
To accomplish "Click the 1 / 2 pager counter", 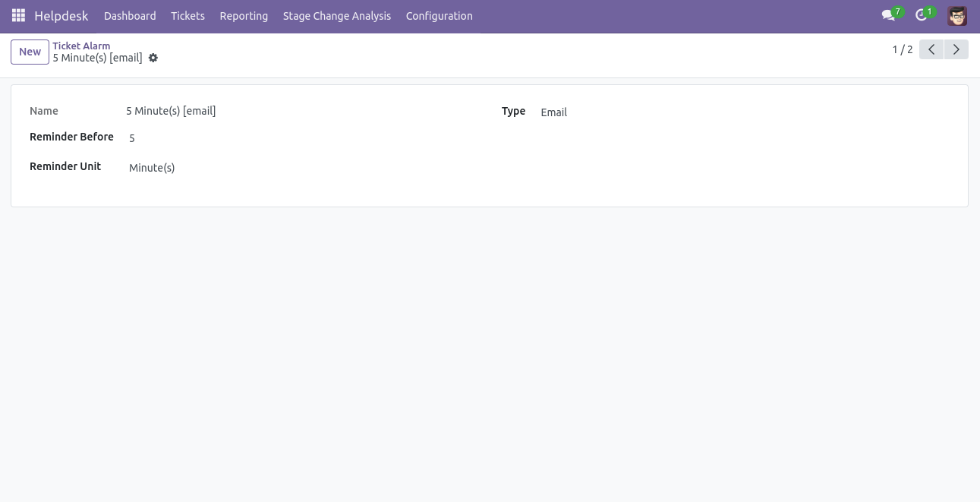I will [903, 49].
